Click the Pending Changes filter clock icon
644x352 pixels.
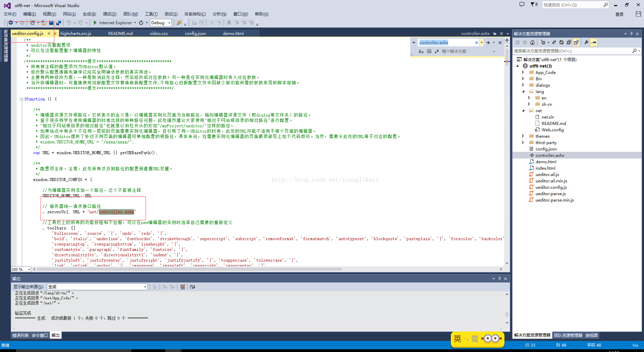pyautogui.click(x=543, y=42)
